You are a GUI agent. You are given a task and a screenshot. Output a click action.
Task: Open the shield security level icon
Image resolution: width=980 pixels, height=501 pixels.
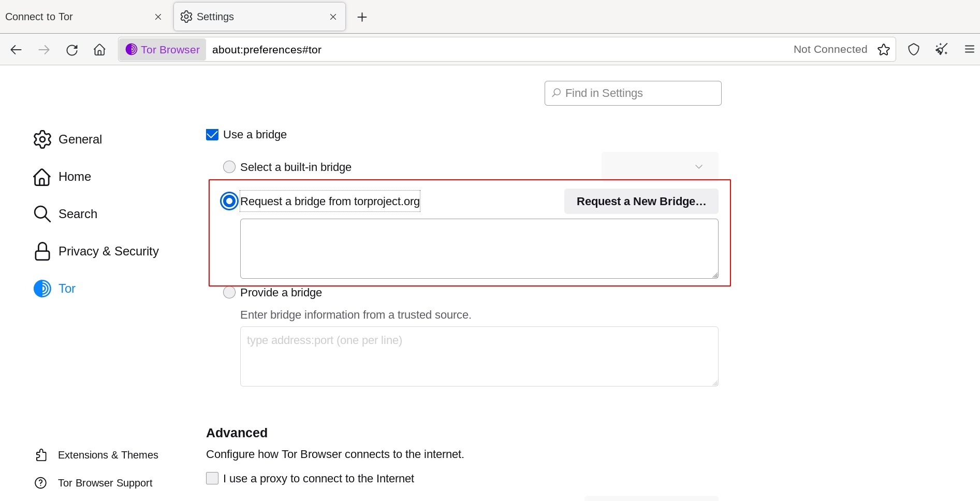tap(914, 50)
